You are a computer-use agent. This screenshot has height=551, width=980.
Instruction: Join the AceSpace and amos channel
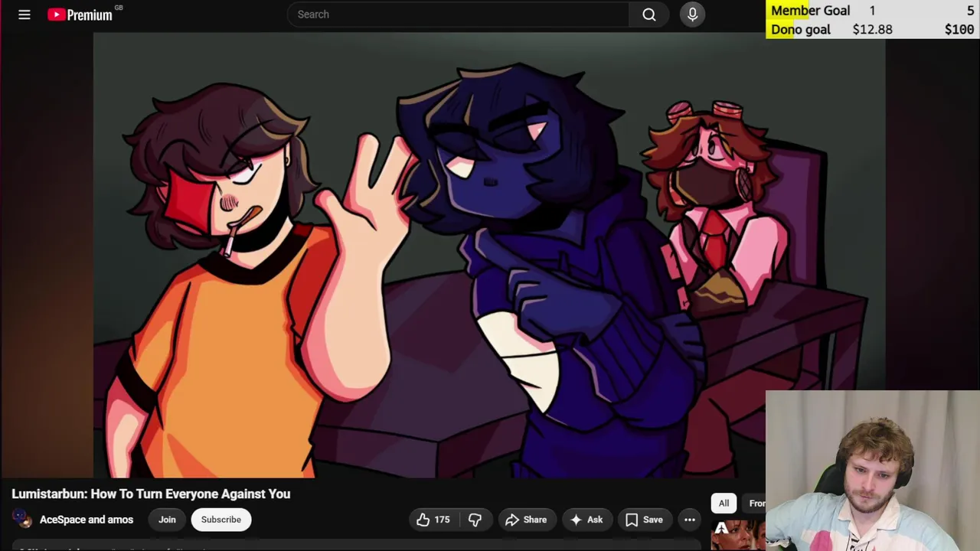coord(167,520)
